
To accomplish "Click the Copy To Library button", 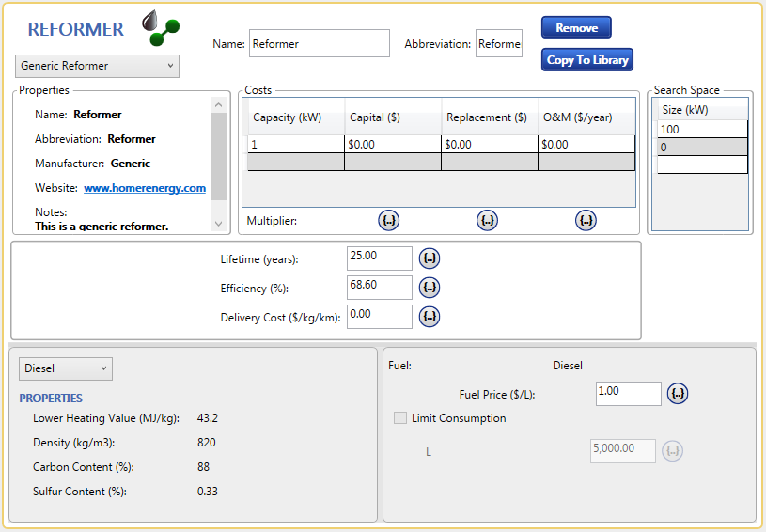I will pos(587,60).
